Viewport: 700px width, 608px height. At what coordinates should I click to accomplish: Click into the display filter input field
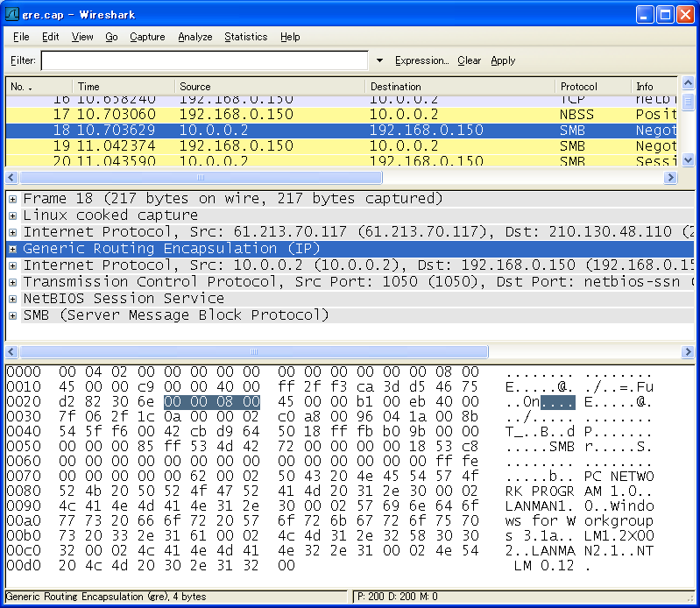[x=204, y=60]
